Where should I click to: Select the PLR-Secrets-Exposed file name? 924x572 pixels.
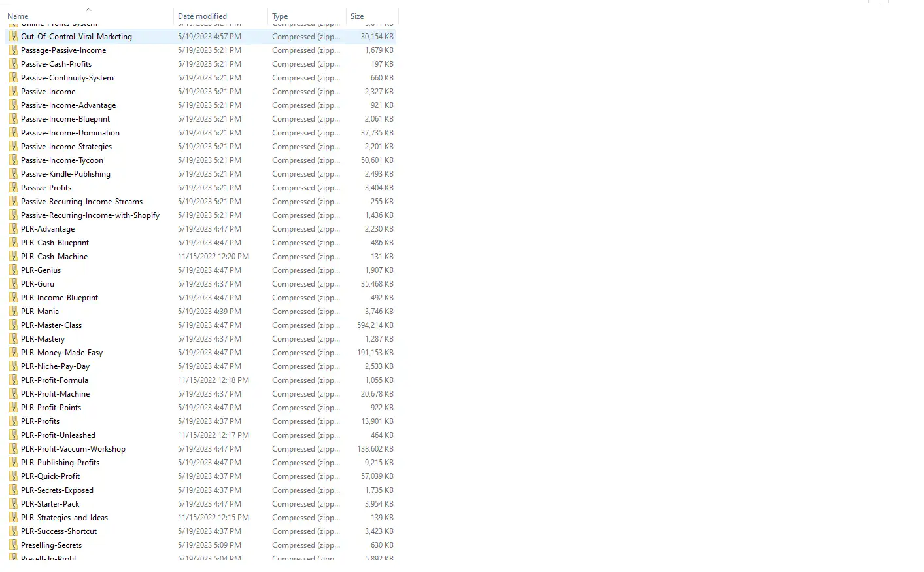click(x=57, y=490)
